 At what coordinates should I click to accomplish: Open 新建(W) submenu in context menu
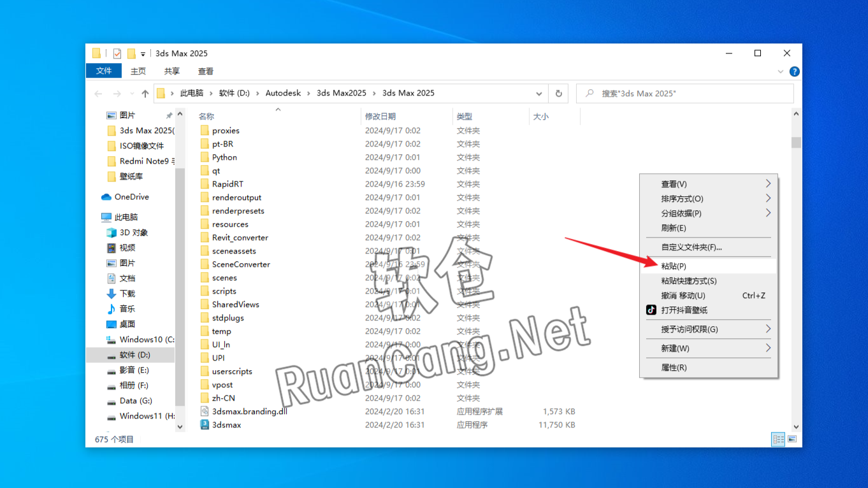(x=709, y=348)
